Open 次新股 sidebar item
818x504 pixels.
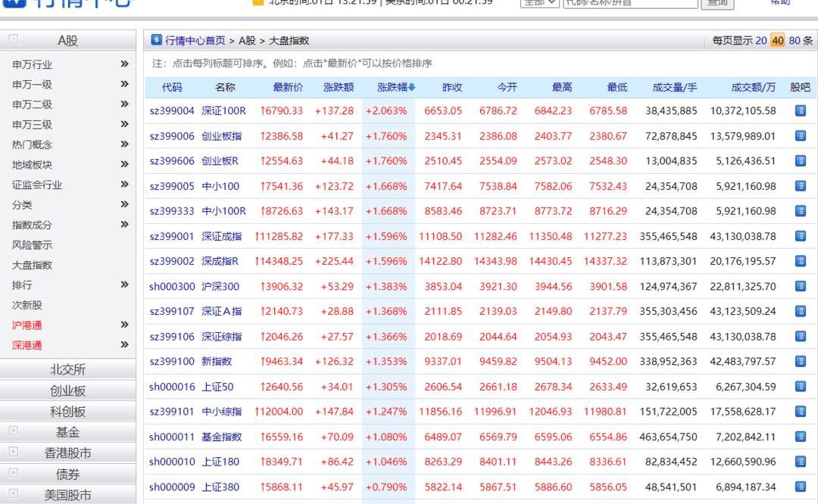(27, 305)
